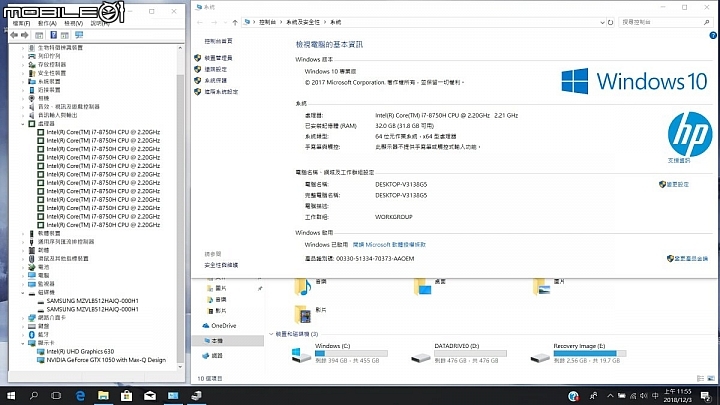The image size is (720, 405).
Task: Collapse the 磁碟機 disk drives node
Action: coord(23,292)
